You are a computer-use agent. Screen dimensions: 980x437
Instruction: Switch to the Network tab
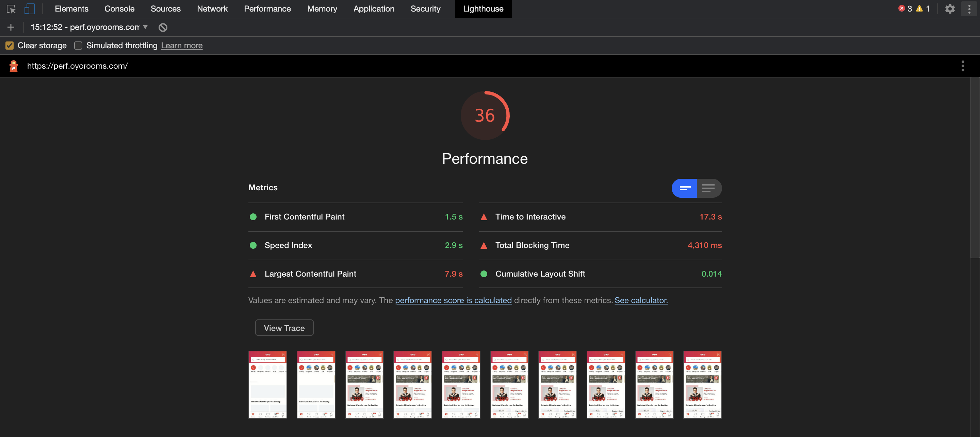point(212,9)
